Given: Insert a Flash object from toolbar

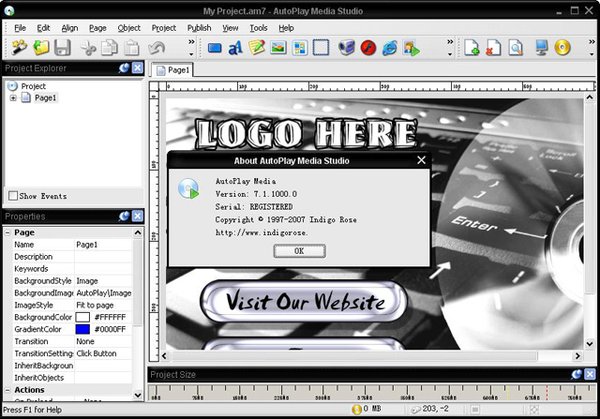Looking at the screenshot, I should pos(368,47).
